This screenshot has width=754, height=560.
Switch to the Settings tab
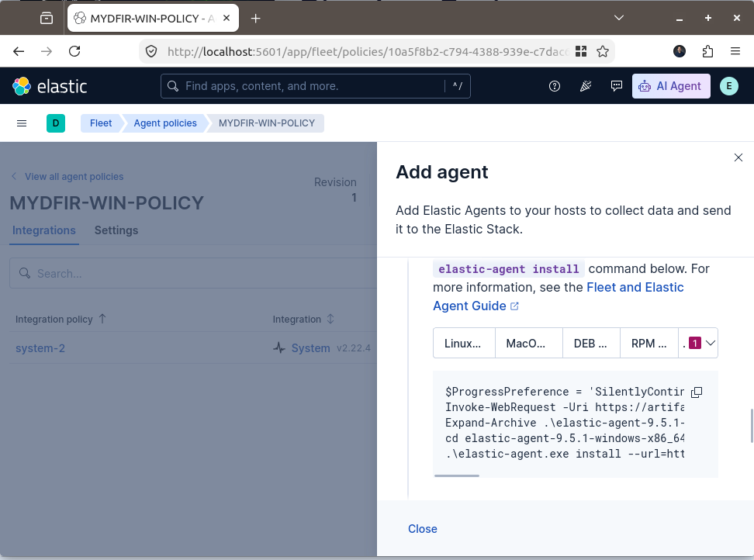[116, 230]
